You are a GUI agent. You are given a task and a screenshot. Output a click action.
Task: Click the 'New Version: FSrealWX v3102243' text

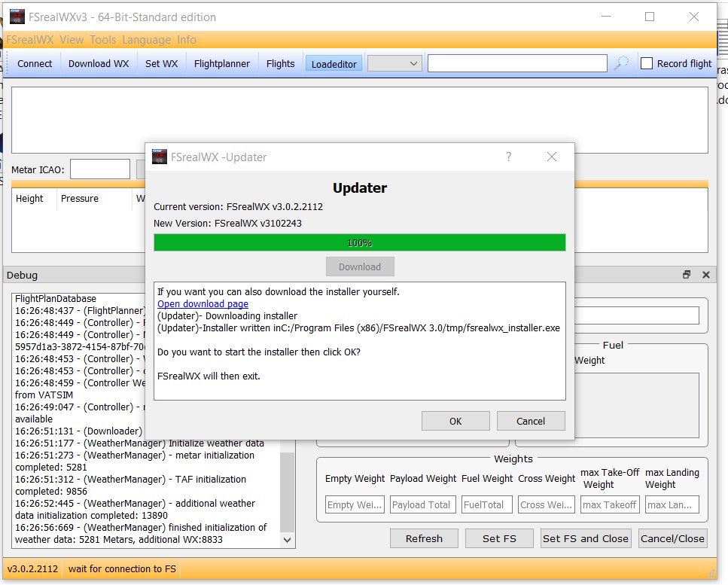tap(227, 224)
